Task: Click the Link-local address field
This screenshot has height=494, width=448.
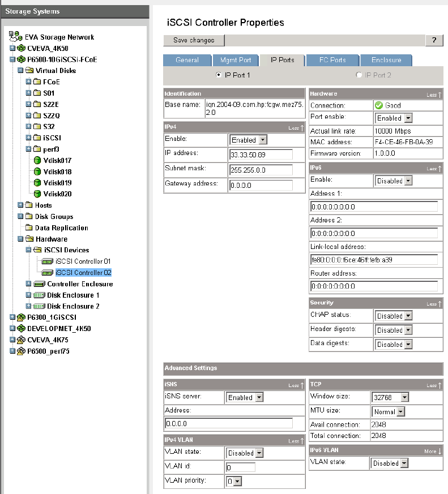Action: pyautogui.click(x=374, y=260)
